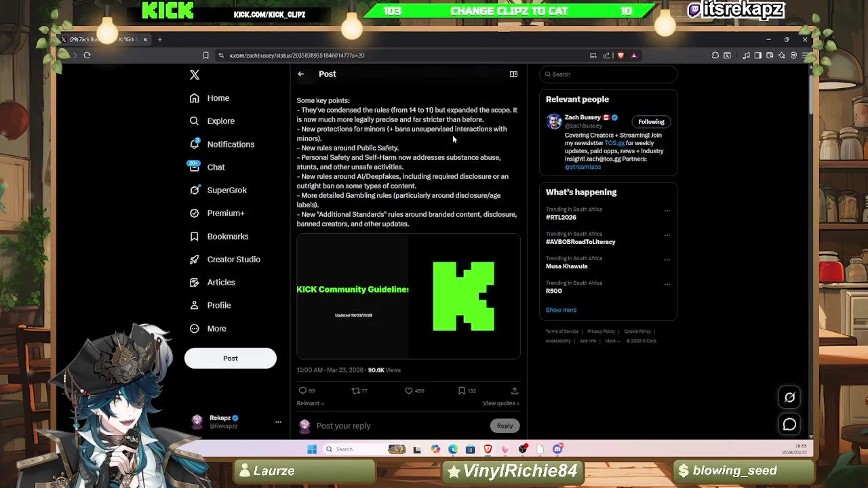Click the 90.6K Views count
This screenshot has width=868, height=488.
point(384,370)
